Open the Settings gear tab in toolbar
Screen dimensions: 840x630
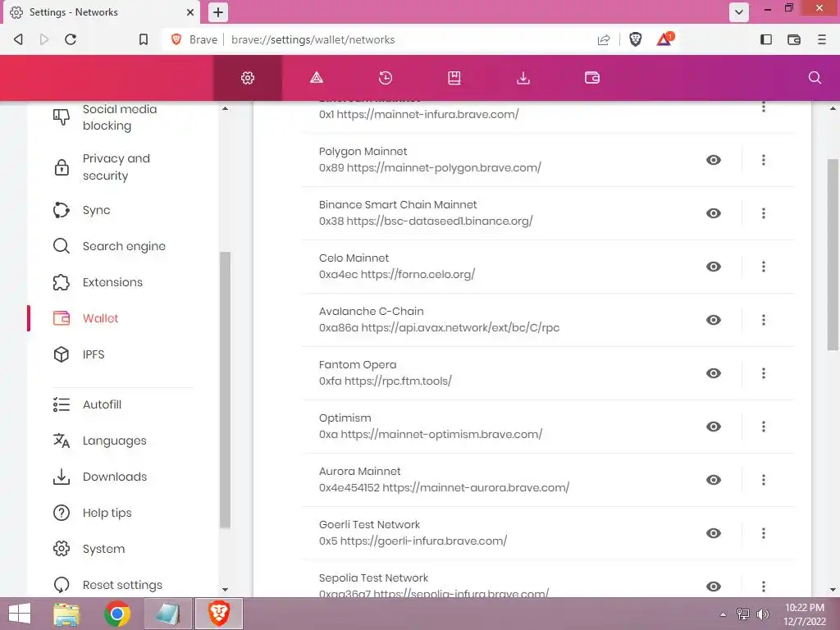click(248, 78)
